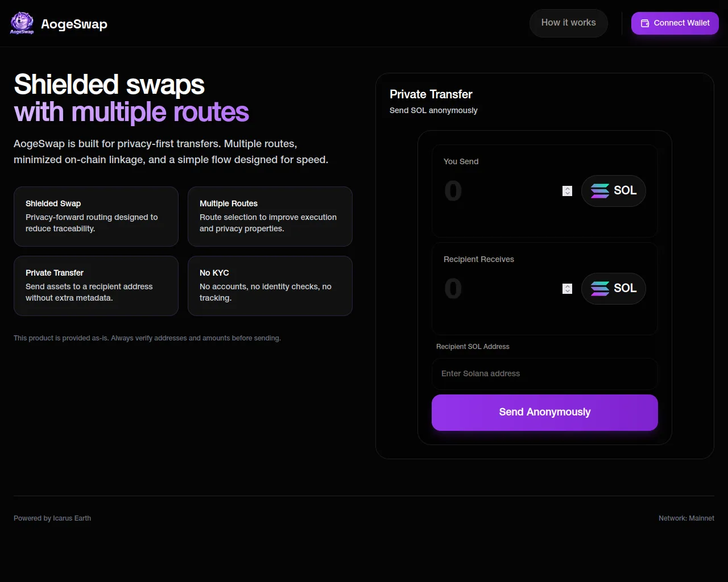Adjust the You Send amount spinner arrows
Viewport: 728px width, 582px height.
pyautogui.click(x=567, y=191)
